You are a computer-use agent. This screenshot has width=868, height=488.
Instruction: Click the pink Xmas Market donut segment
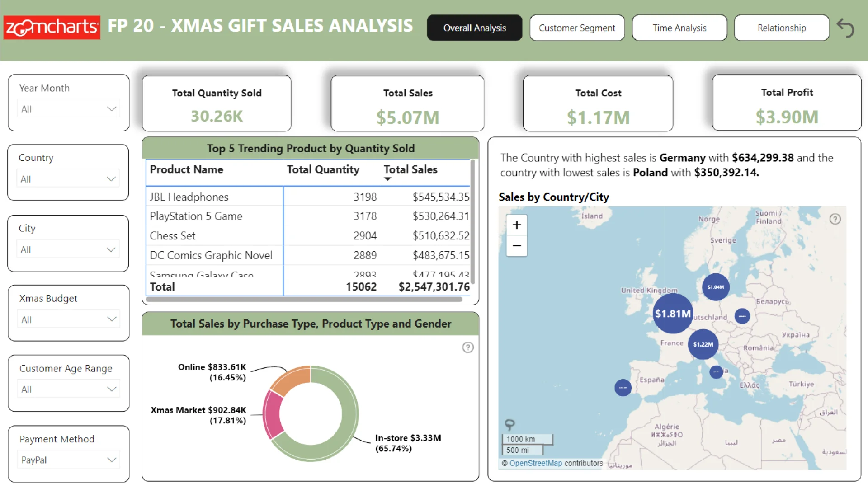point(272,415)
